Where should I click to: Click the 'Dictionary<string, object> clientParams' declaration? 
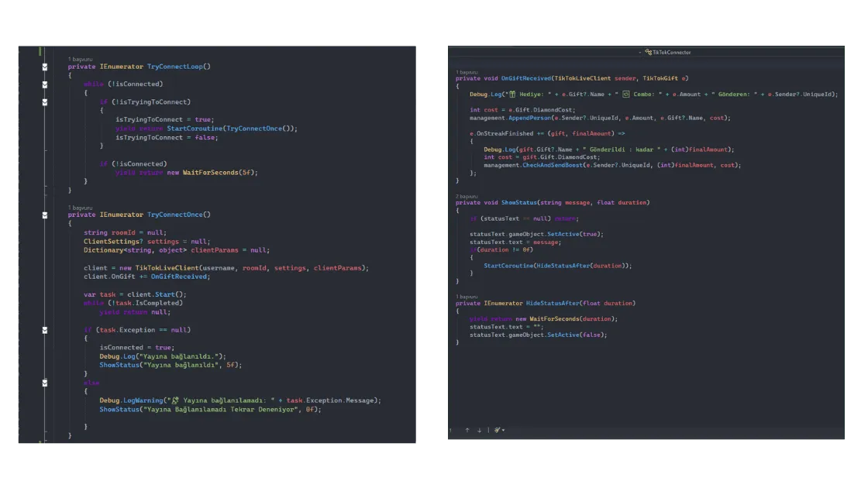pyautogui.click(x=177, y=250)
